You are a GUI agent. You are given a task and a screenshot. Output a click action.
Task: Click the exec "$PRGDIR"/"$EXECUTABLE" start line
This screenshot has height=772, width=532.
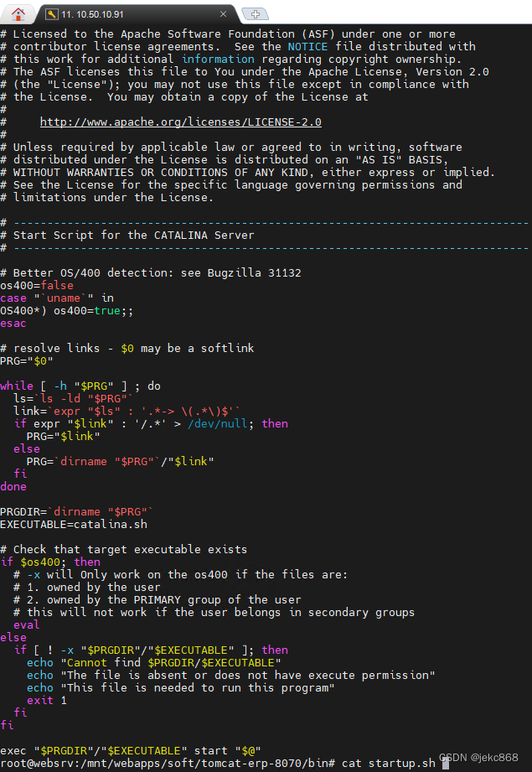pyautogui.click(x=131, y=751)
